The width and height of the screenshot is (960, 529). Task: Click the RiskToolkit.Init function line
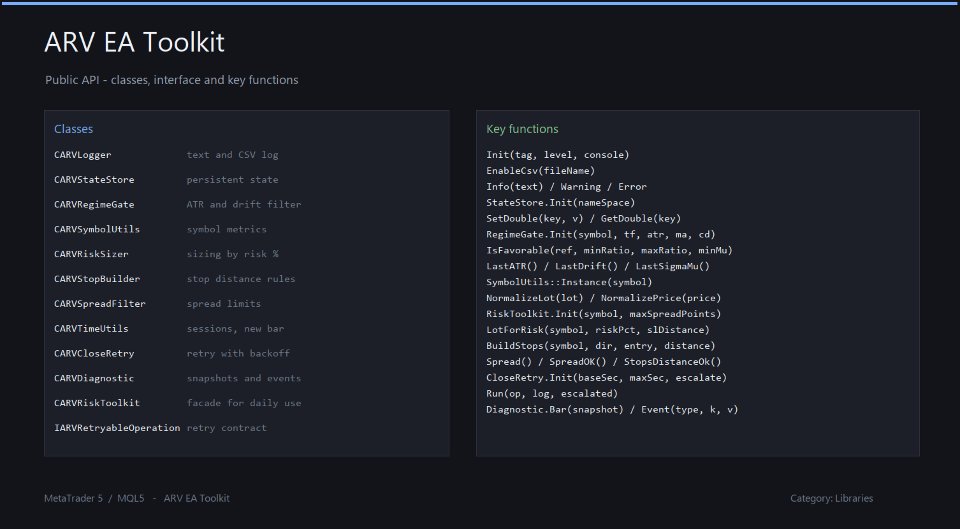pos(604,314)
